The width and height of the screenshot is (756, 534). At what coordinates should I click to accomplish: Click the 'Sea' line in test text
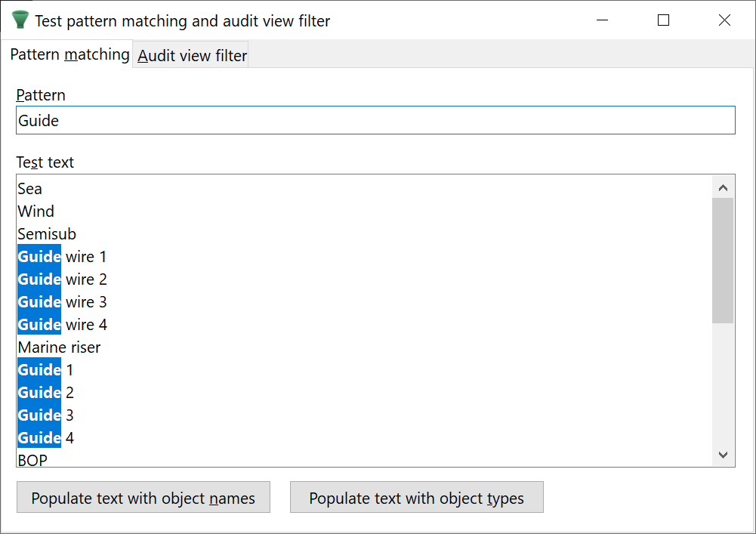pos(30,189)
